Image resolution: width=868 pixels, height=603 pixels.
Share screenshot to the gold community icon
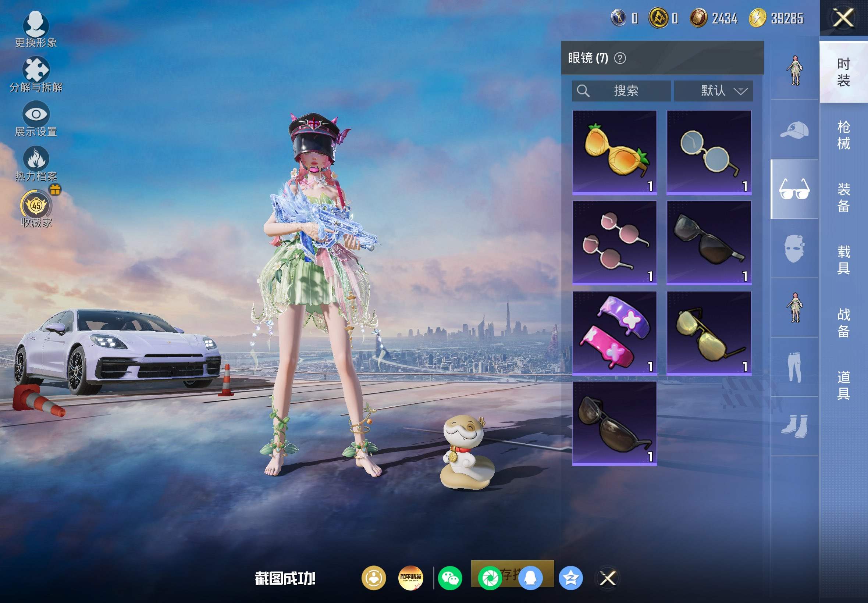pos(374,578)
